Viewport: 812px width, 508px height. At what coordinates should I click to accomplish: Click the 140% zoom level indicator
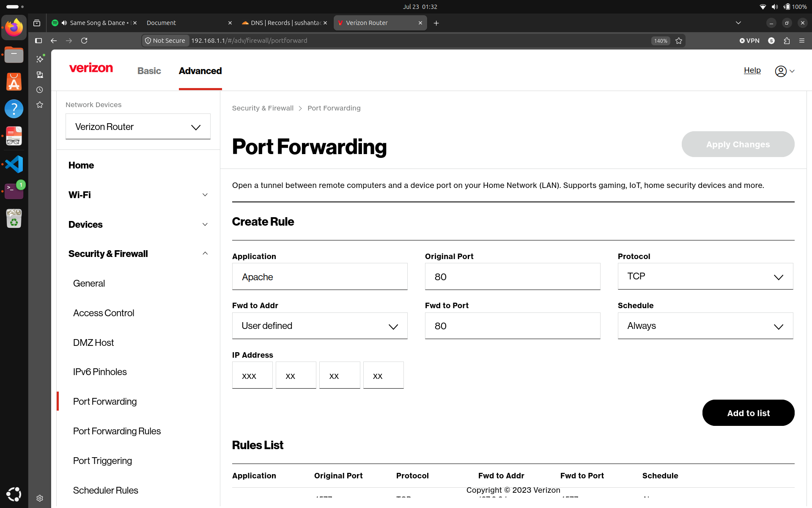coord(661,41)
